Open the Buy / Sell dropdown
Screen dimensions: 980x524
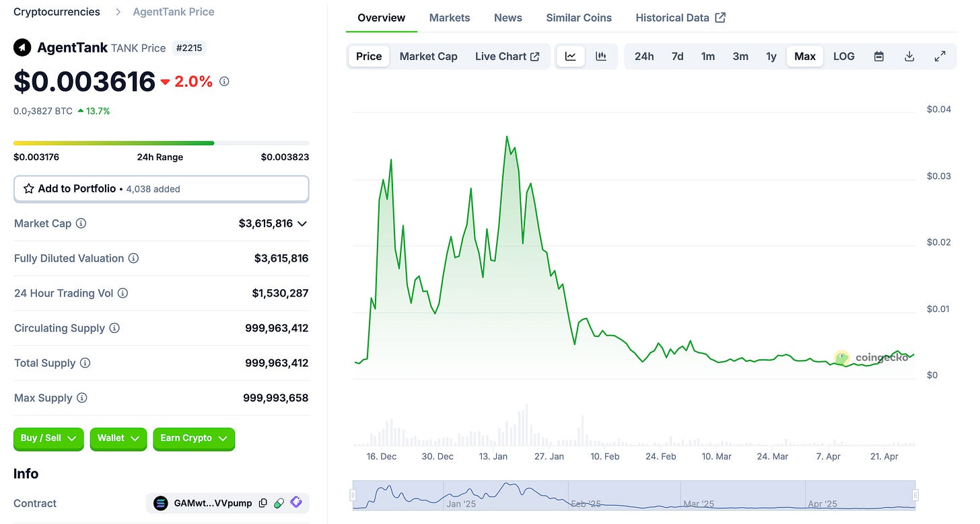(48, 439)
